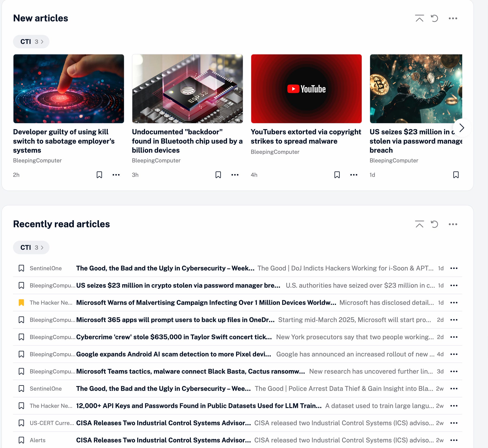Open more options for YouTubers extorted article
The height and width of the screenshot is (448, 488).
tap(354, 175)
